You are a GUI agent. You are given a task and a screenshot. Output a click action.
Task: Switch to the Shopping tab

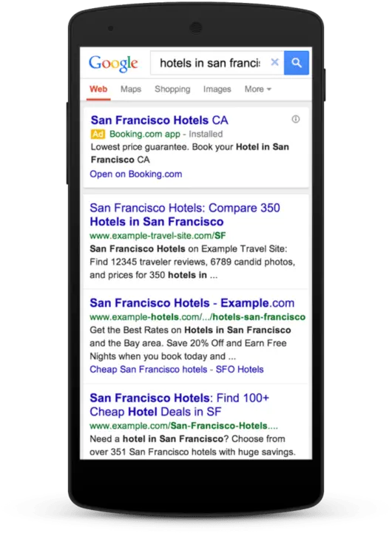pyautogui.click(x=172, y=89)
